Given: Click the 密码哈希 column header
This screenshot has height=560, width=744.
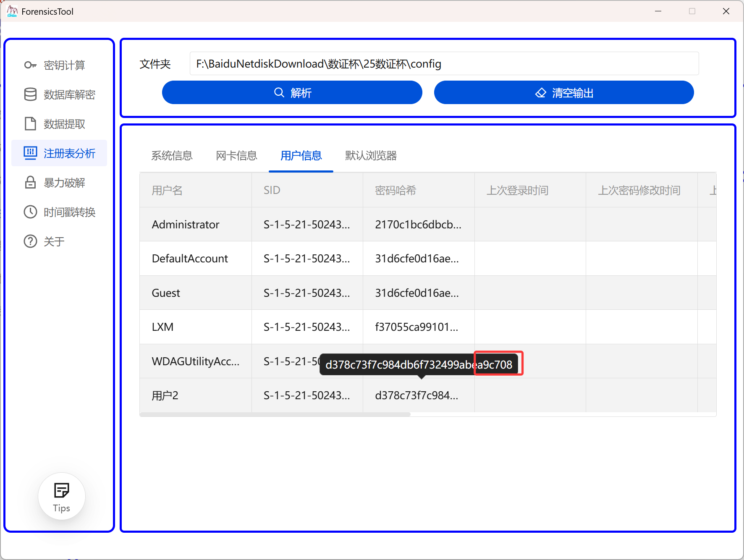Looking at the screenshot, I should [419, 190].
